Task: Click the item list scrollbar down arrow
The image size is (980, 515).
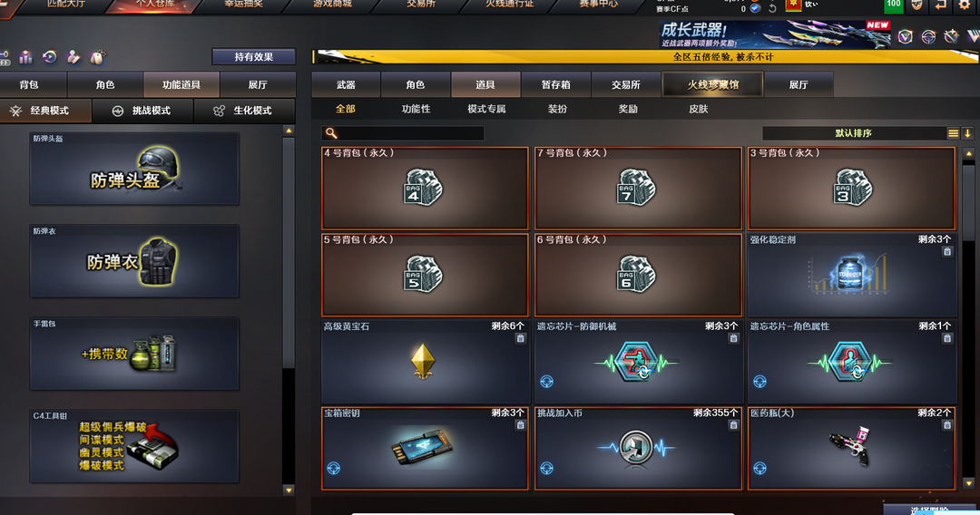Action: (x=969, y=483)
